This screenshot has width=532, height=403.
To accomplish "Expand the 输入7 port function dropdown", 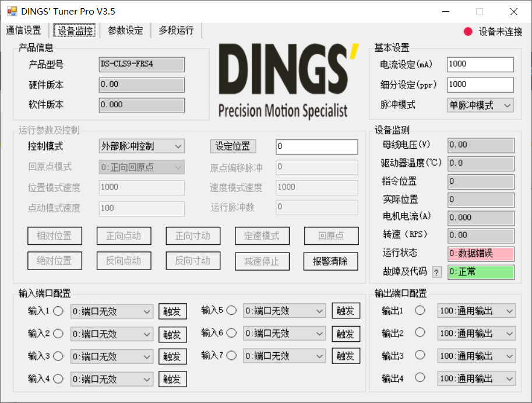I will tap(284, 356).
